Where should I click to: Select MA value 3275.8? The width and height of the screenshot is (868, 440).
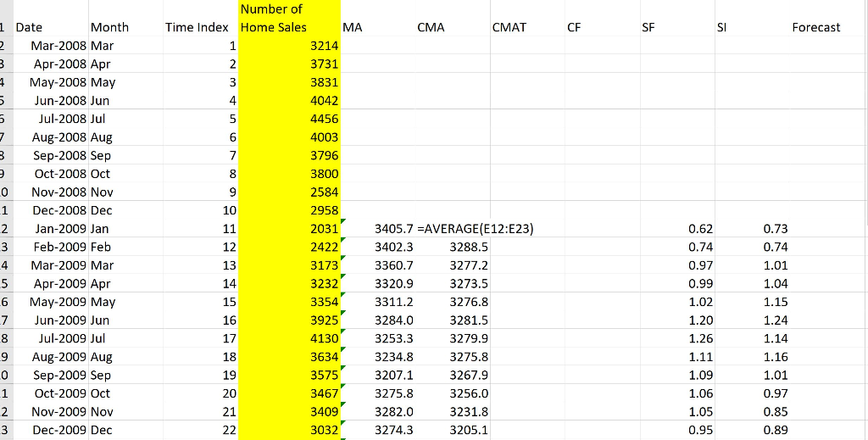377,393
